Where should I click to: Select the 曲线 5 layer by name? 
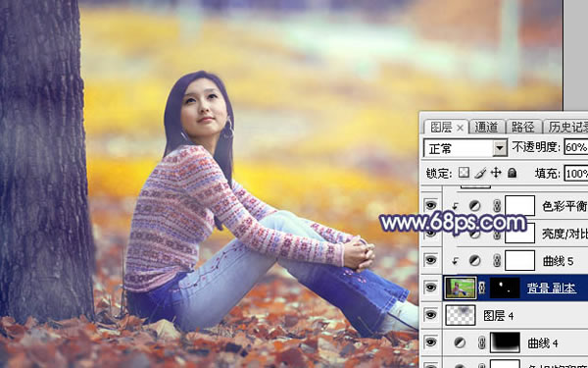558,261
